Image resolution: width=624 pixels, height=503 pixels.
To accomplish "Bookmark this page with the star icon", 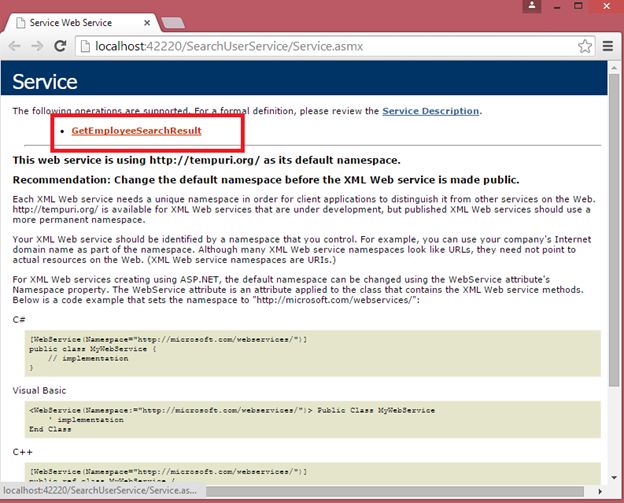I will (x=585, y=46).
